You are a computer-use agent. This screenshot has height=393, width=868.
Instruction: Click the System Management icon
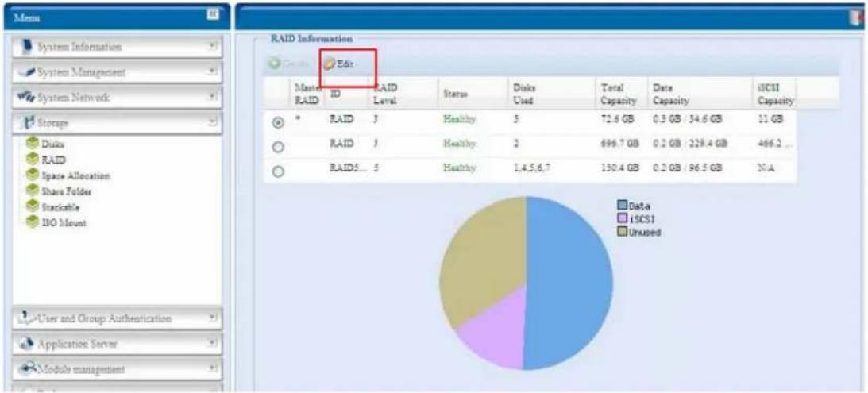click(25, 72)
